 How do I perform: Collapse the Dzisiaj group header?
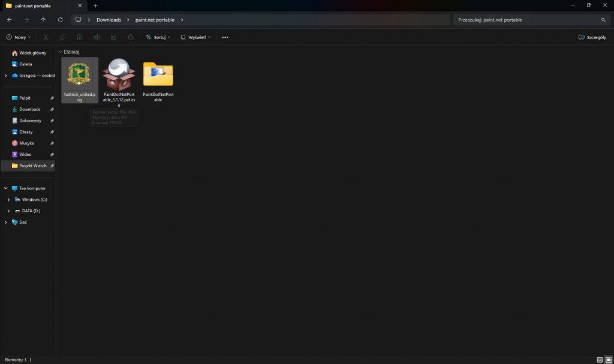click(x=61, y=52)
